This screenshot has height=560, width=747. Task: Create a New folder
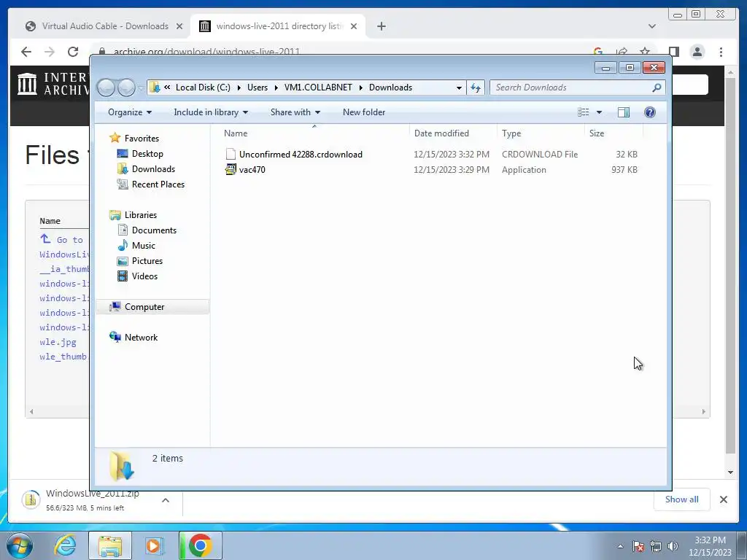(x=364, y=112)
